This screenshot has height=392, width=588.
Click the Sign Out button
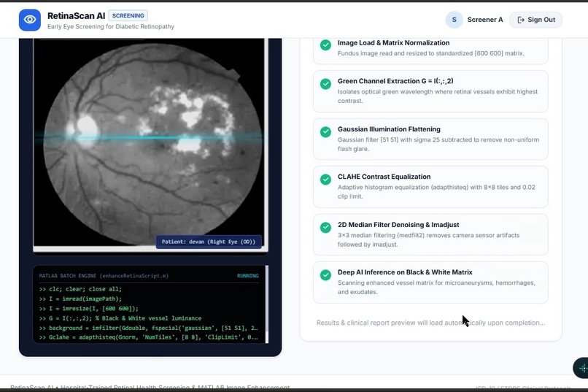[536, 20]
